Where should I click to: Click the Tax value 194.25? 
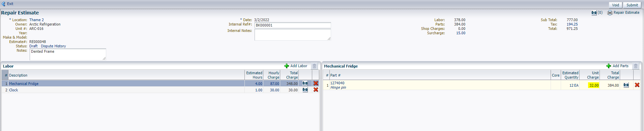[x=572, y=25]
